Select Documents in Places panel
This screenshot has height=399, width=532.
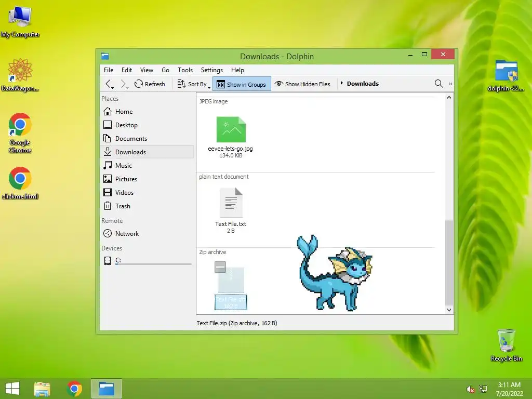click(x=147, y=138)
